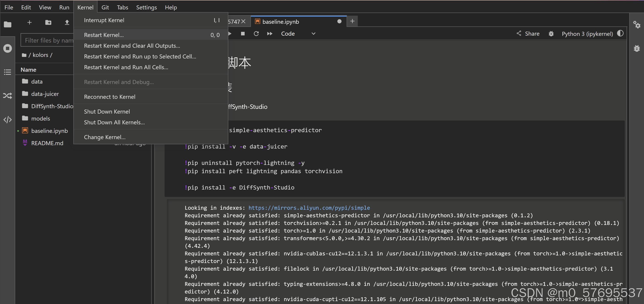The image size is (644, 304).
Task: Stop execution with the square stop icon
Action: tap(242, 34)
